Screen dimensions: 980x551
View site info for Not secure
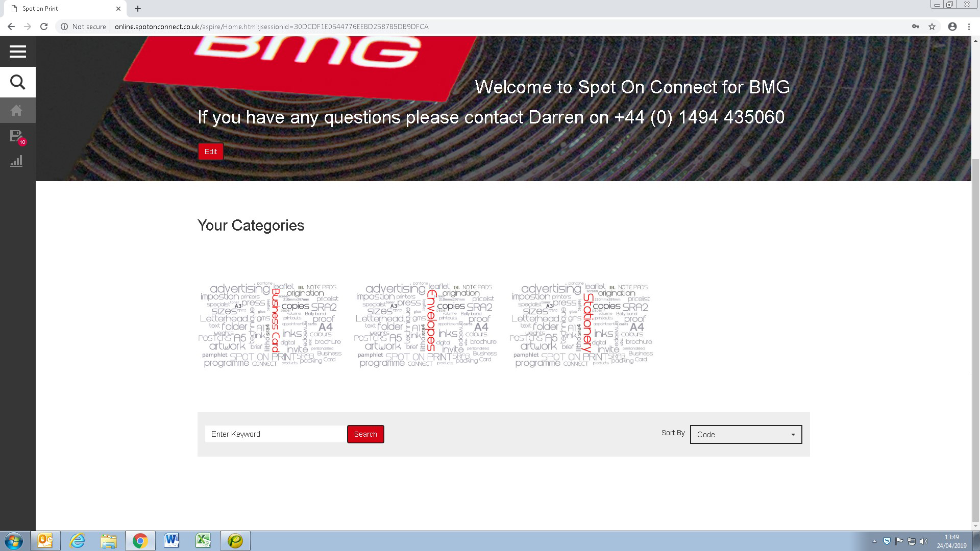[83, 27]
